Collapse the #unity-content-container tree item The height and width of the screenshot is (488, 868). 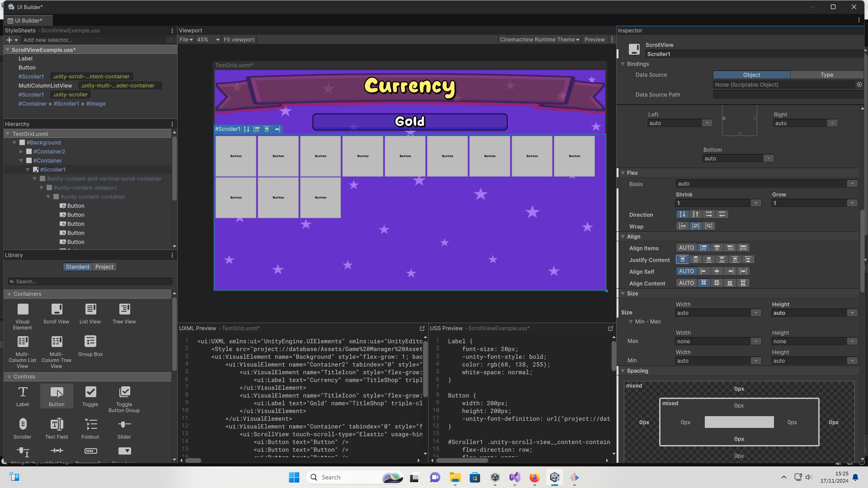[48, 197]
